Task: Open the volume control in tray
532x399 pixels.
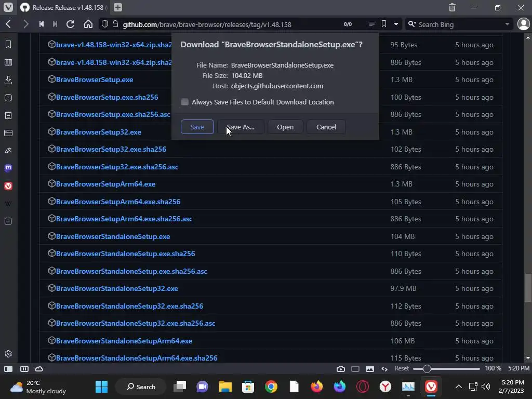Action: click(486, 387)
